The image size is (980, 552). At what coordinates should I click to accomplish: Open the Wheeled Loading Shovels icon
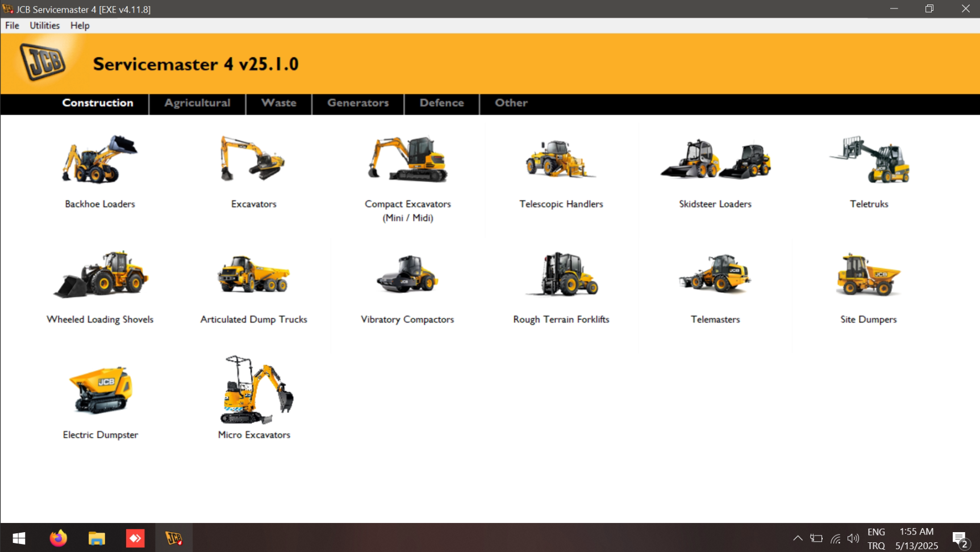(x=100, y=276)
